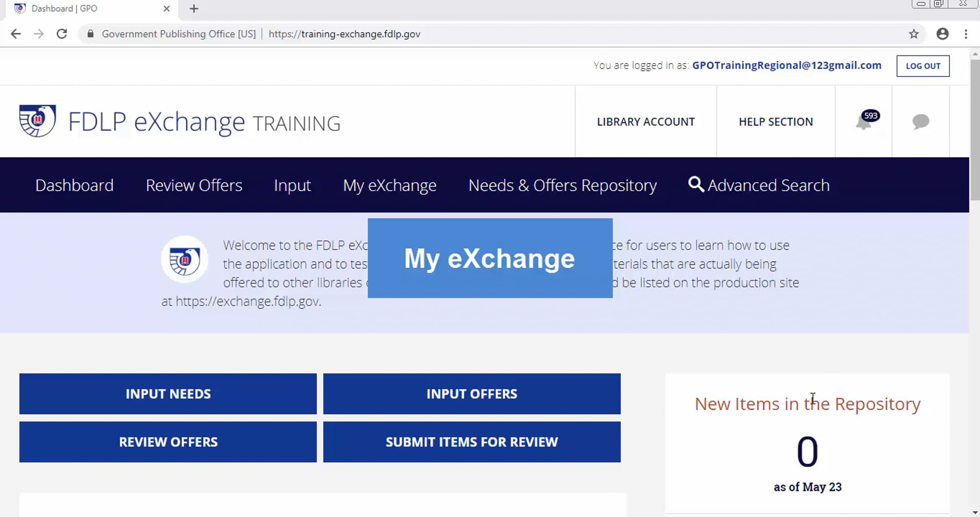Open Needs & Offers Repository menu
980x517 pixels.
point(563,186)
